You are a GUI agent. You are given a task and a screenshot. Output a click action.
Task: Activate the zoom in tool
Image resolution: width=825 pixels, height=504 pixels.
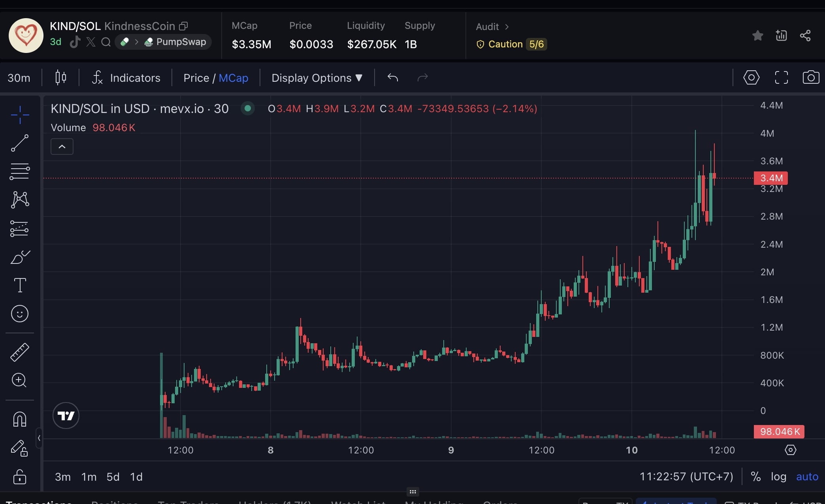coord(19,380)
